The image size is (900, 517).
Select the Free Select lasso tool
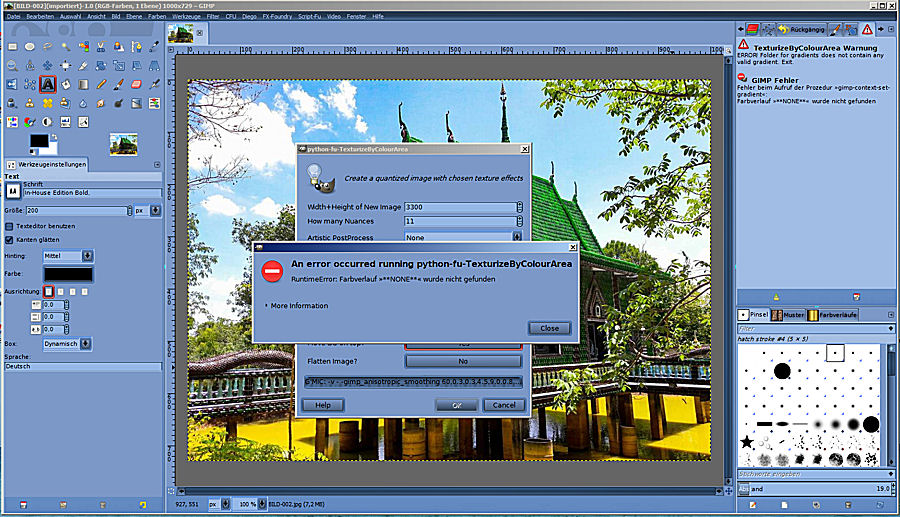coord(48,46)
